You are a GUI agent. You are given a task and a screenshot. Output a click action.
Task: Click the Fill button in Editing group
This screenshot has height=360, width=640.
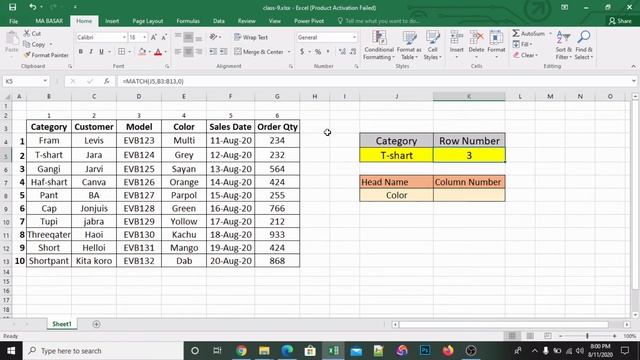point(522,44)
